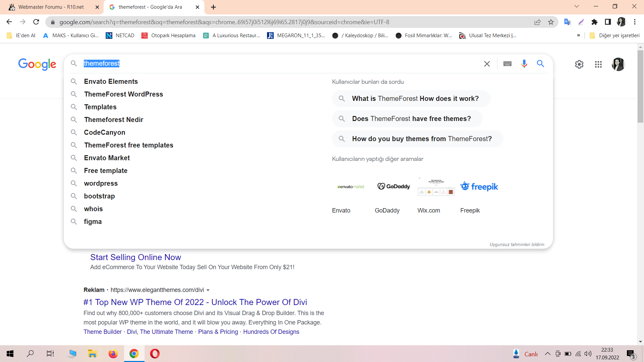
Task: Open Chrome tab search dropdown
Action: (577, 6)
